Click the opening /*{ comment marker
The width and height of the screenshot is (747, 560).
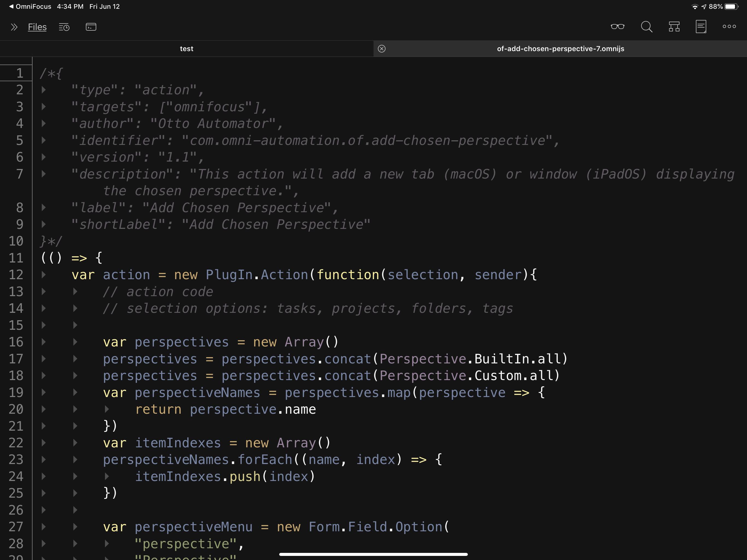51,73
